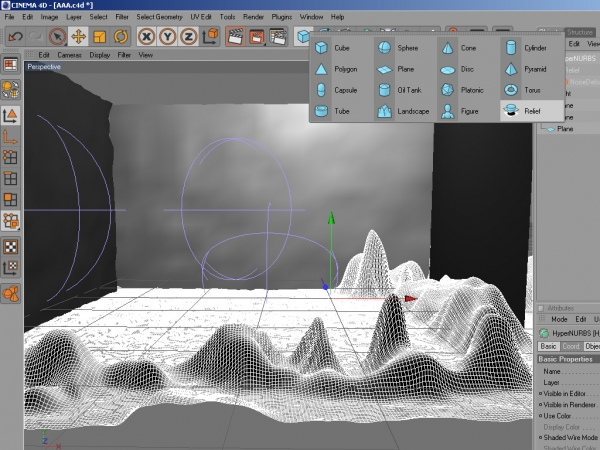Open the viewport Cameras menu

point(69,55)
